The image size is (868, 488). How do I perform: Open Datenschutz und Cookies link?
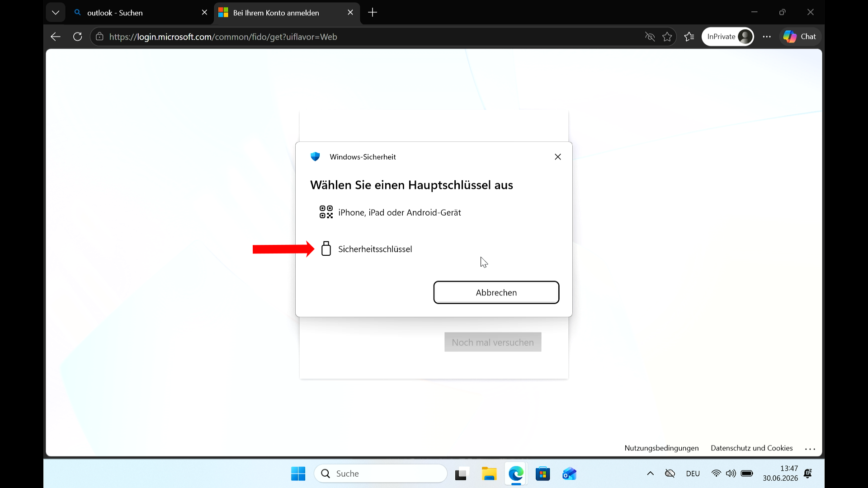click(751, 448)
